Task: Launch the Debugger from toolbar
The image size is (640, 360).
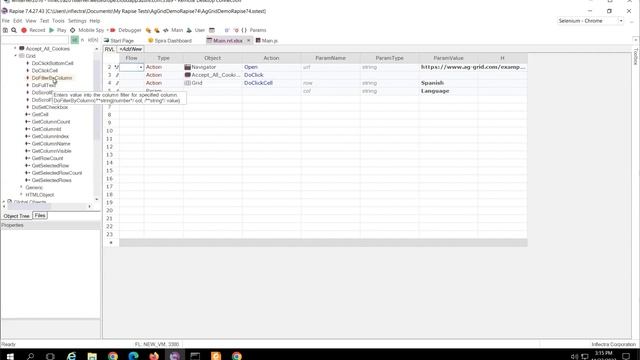Action: coord(126,30)
